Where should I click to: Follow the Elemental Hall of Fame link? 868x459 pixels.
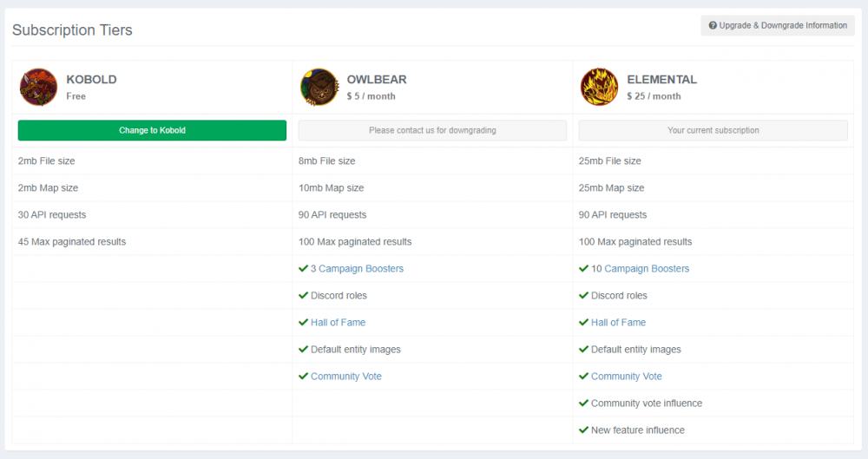pyautogui.click(x=618, y=323)
